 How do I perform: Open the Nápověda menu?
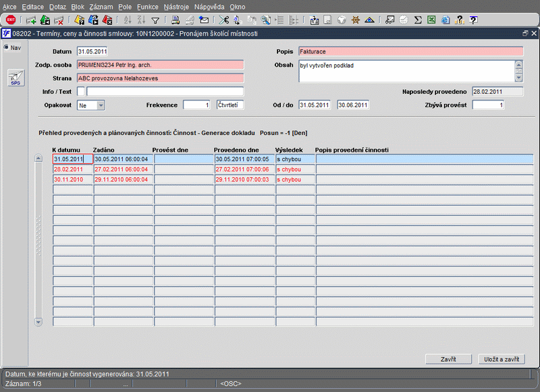pyautogui.click(x=209, y=7)
